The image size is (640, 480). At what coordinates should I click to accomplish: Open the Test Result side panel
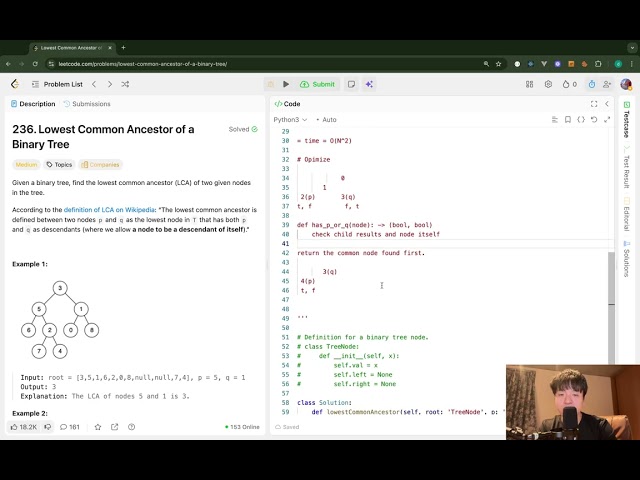coord(627,167)
